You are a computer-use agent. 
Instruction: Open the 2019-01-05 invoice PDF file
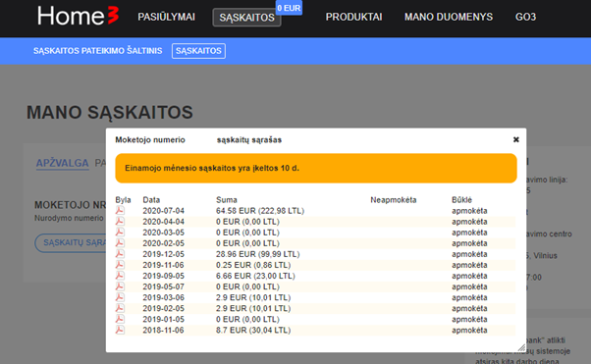(120, 319)
